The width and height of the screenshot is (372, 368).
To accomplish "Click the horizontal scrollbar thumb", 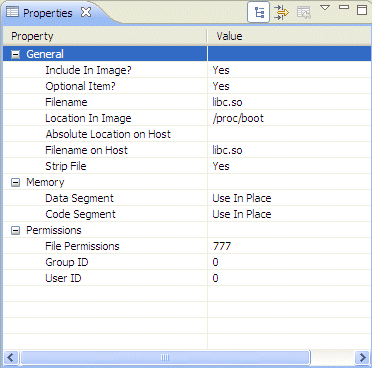I will coord(165,358).
